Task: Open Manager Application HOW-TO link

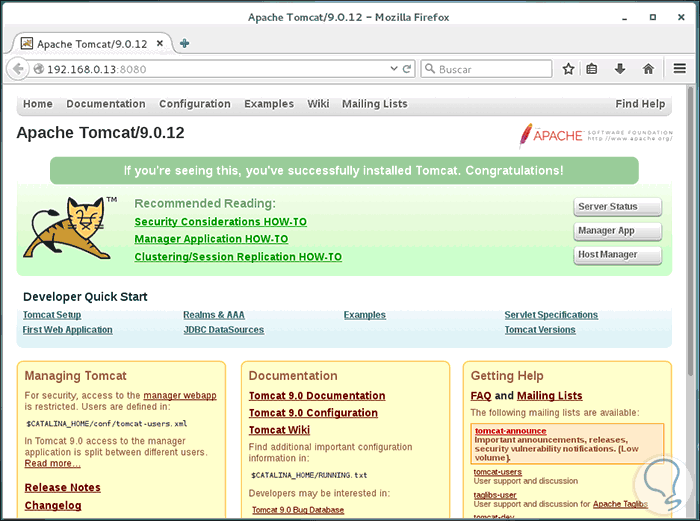Action: coord(211,239)
